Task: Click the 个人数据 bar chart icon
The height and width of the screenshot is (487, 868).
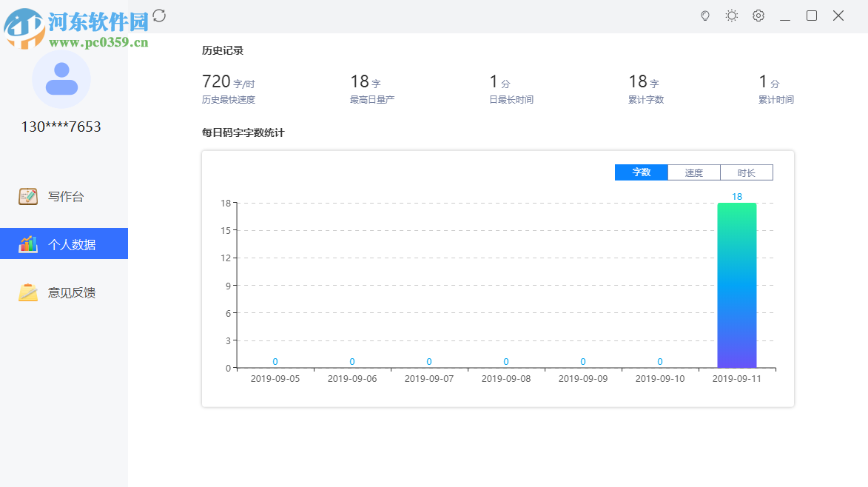Action: (28, 244)
